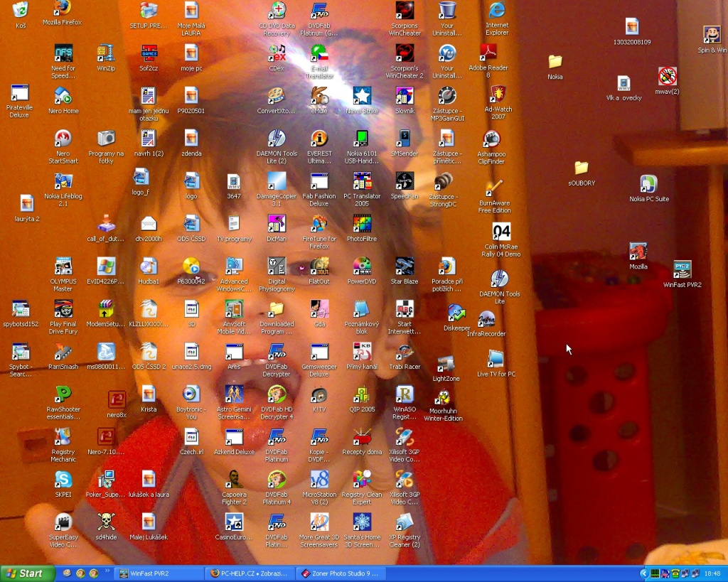Open Colin McRae Rally 04 Demo icon

501,240
